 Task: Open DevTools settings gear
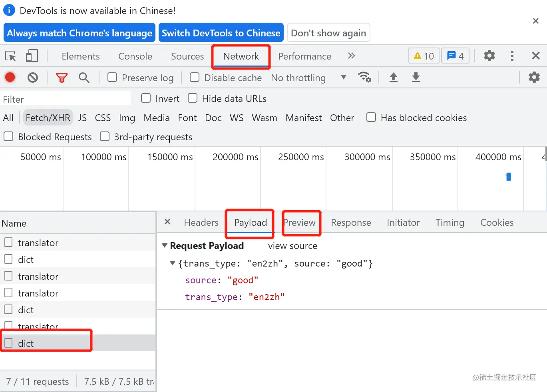(x=489, y=56)
